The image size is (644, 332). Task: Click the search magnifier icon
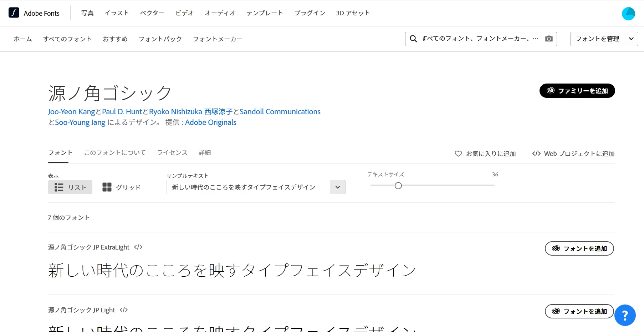(x=413, y=39)
